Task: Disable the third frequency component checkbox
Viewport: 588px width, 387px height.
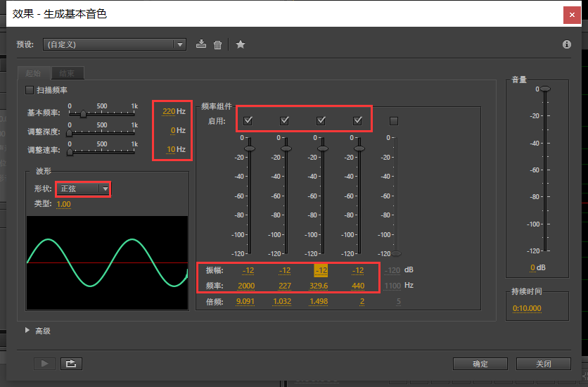Action: pyautogui.click(x=321, y=121)
